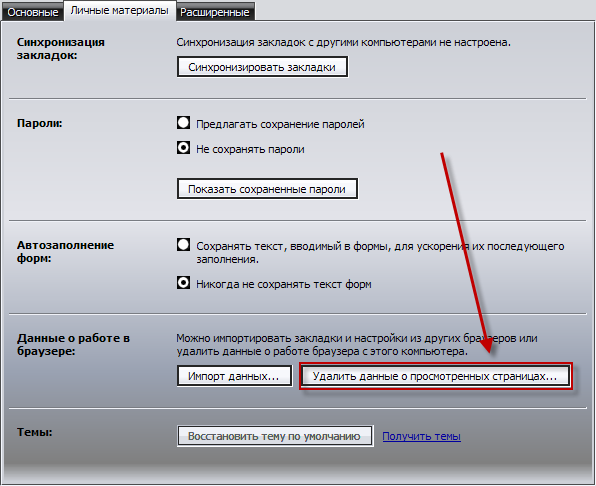
Task: Switch to the Основные tab
Action: pos(32,12)
